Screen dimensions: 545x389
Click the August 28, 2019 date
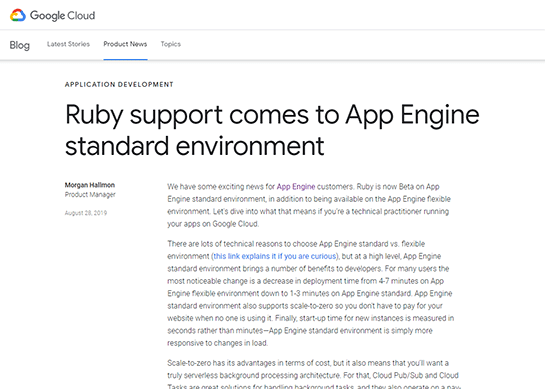pyautogui.click(x=86, y=213)
